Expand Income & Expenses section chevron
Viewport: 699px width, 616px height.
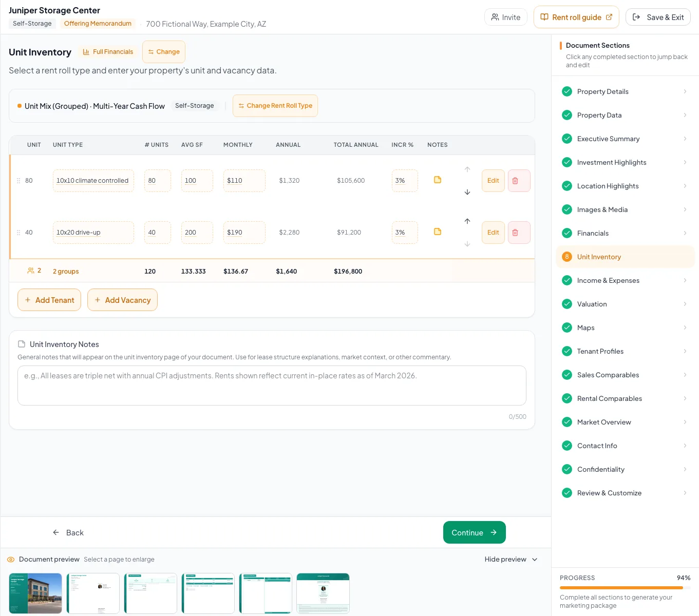coord(685,280)
